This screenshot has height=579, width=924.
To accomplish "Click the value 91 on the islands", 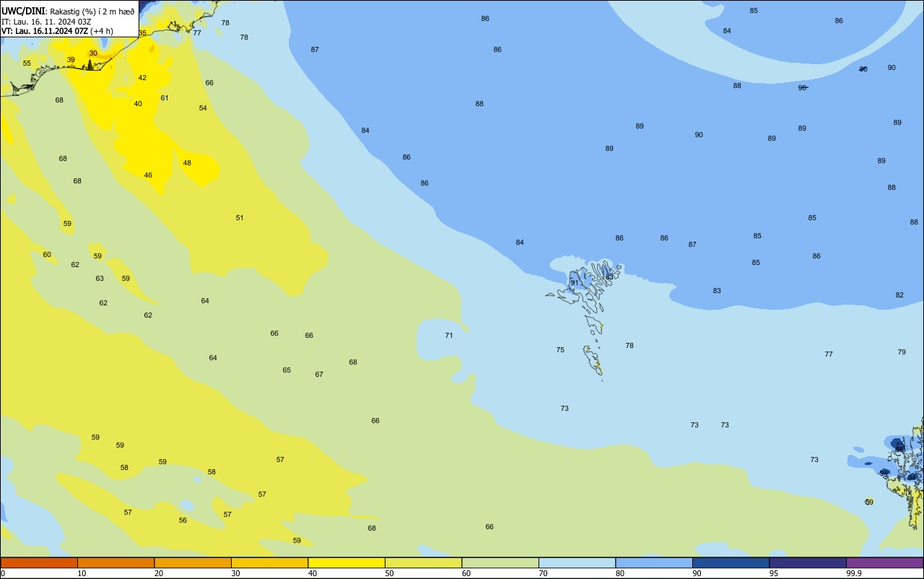I will click(575, 283).
